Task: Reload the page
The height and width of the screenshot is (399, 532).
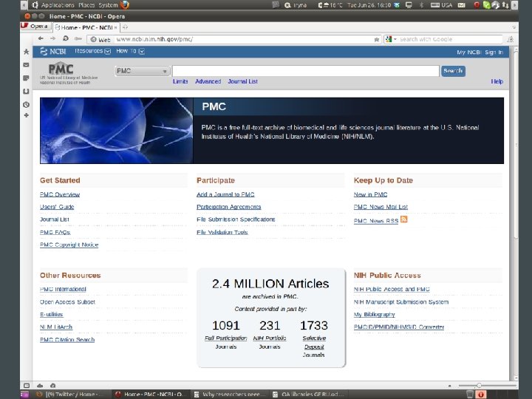Action: pos(66,38)
